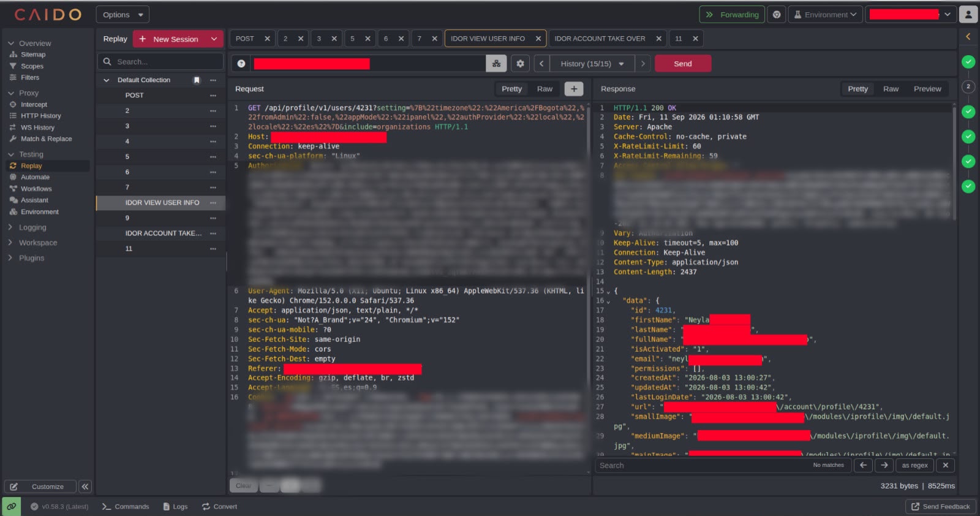Add a new request view with plus
This screenshot has width=980, height=516.
pyautogui.click(x=574, y=89)
